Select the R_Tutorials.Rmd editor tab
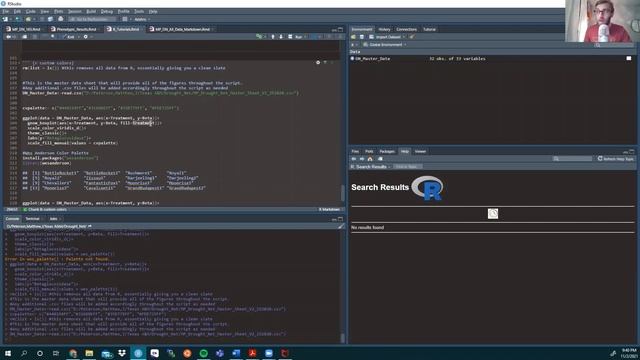640x360 pixels. click(126, 29)
